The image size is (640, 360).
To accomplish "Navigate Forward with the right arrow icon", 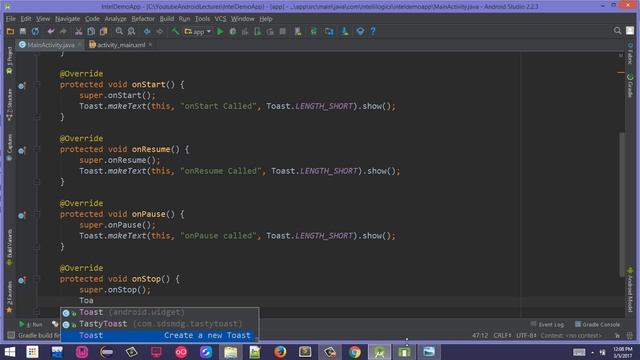I will coord(160,31).
